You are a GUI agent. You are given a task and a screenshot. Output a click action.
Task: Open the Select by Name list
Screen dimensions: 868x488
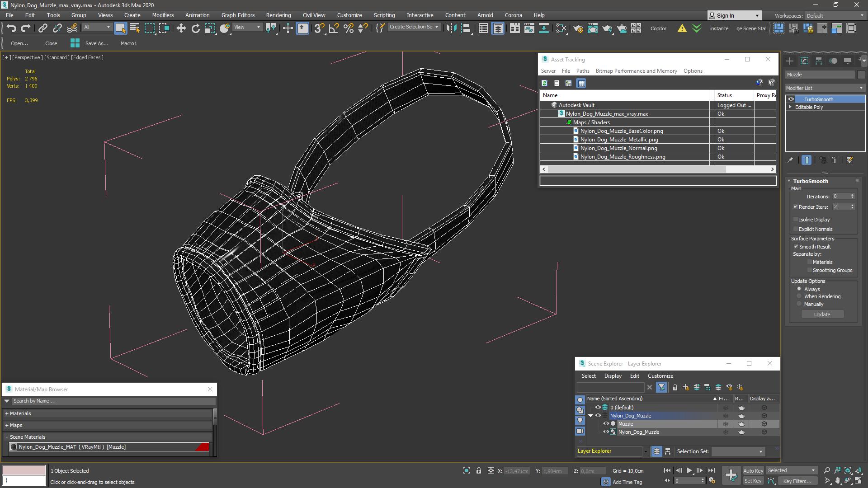pyautogui.click(x=135, y=28)
